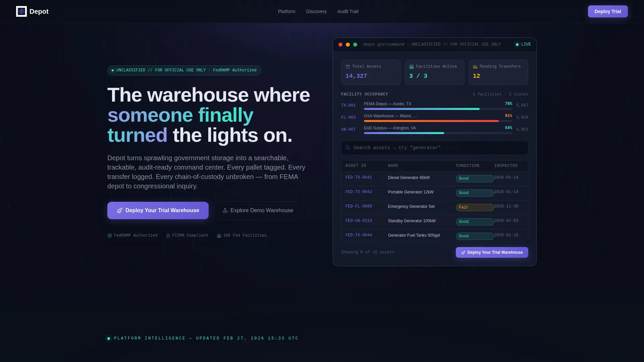Image resolution: width=644 pixels, height=362 pixels.
Task: Open the Platform nav item
Action: tap(287, 11)
